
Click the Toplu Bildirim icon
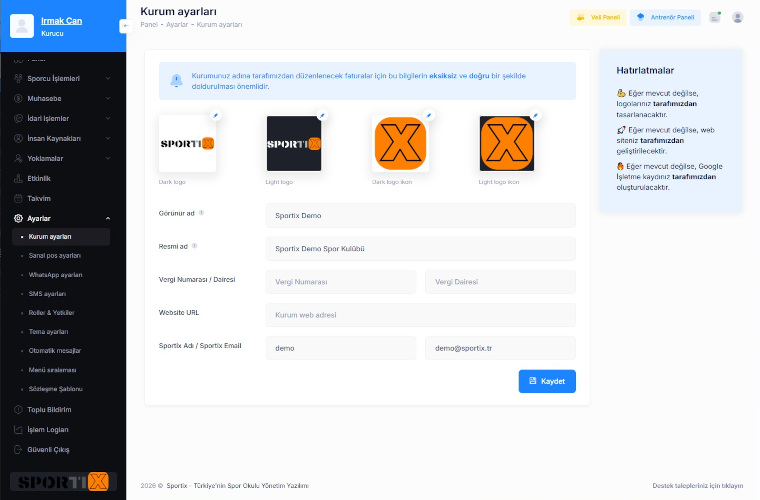click(x=18, y=409)
